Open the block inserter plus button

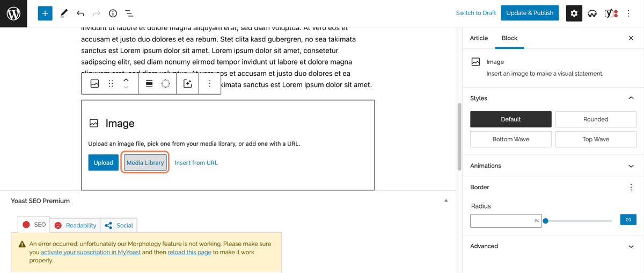(x=45, y=13)
